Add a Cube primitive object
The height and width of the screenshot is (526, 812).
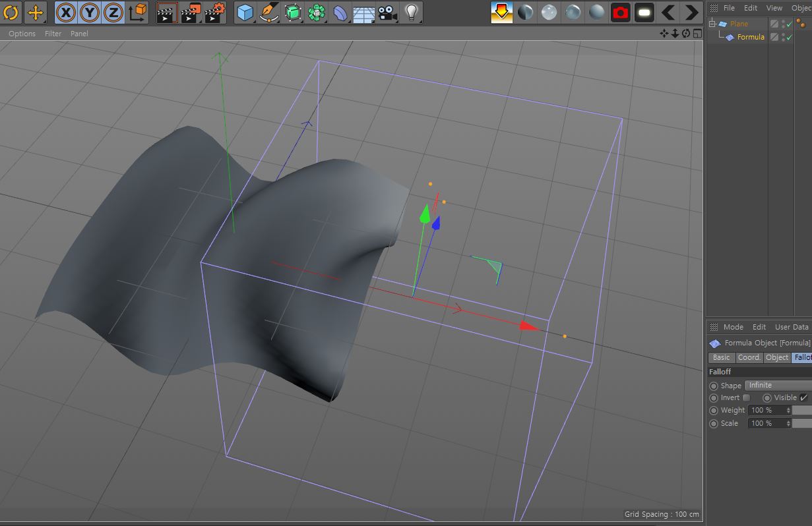(245, 12)
